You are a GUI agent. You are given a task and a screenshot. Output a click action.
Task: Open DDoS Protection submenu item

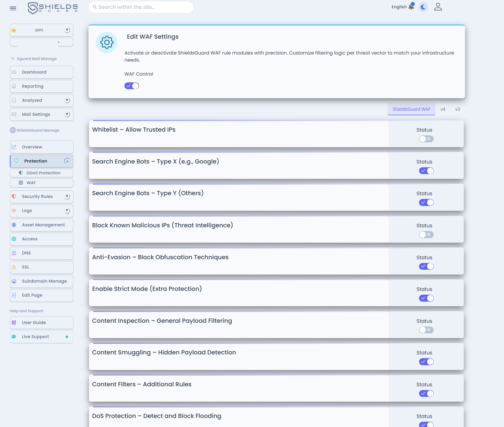coord(43,173)
